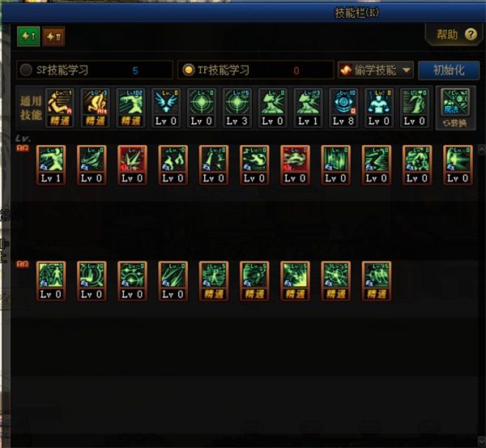This screenshot has width=486, height=448.
Task: Toggle the first orange 前置 tag marker
Action: pyautogui.click(x=23, y=148)
